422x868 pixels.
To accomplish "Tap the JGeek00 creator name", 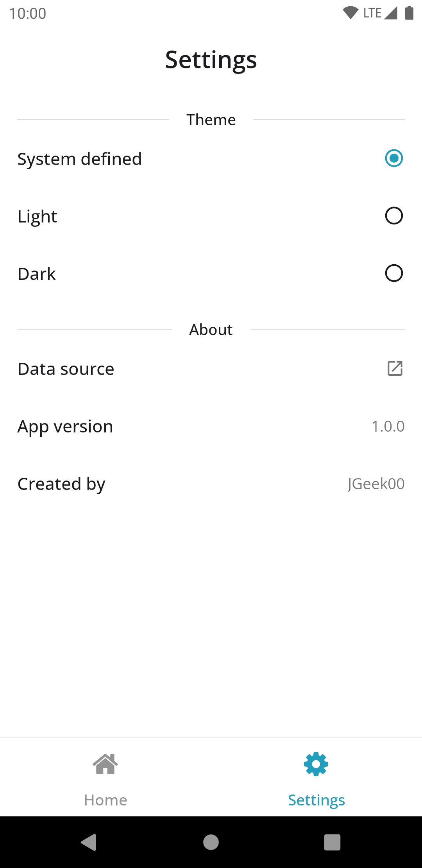I will (x=376, y=484).
